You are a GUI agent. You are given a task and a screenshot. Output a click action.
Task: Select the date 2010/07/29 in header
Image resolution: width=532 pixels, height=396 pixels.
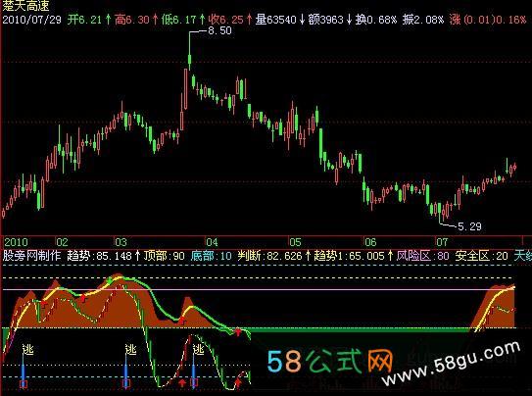(32, 20)
